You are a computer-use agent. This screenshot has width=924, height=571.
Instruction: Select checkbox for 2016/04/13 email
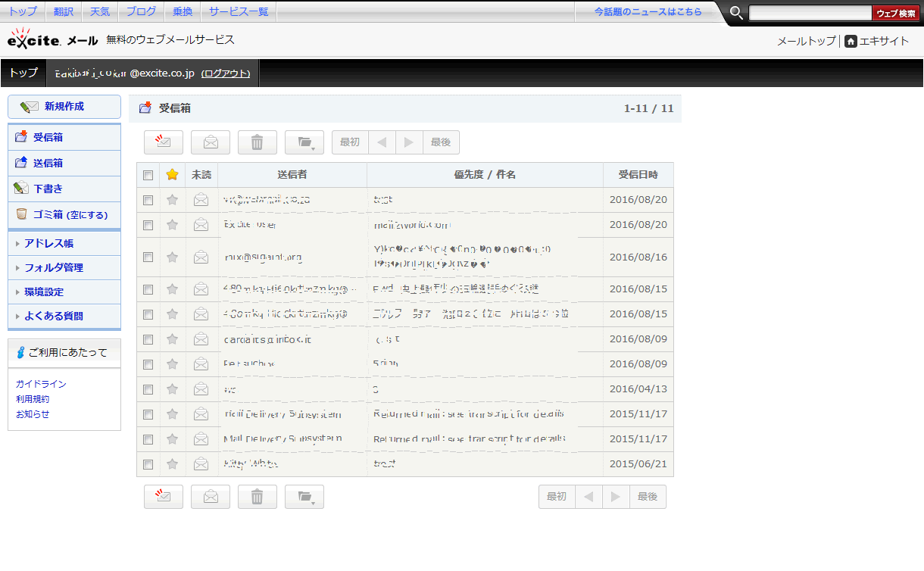[148, 389]
